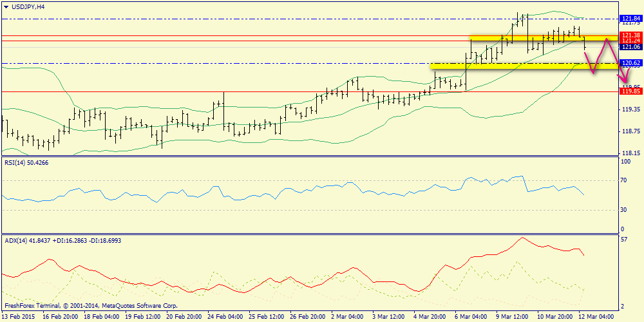The height and width of the screenshot is (322, 644).
Task: Select the RSI(14) 50.4266 indicator label
Action: point(26,162)
